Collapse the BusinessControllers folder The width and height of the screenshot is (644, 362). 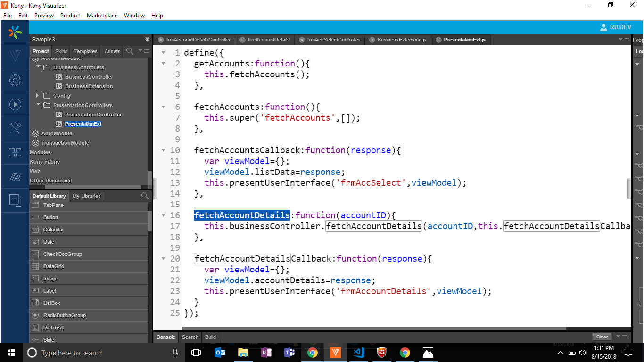[39, 67]
